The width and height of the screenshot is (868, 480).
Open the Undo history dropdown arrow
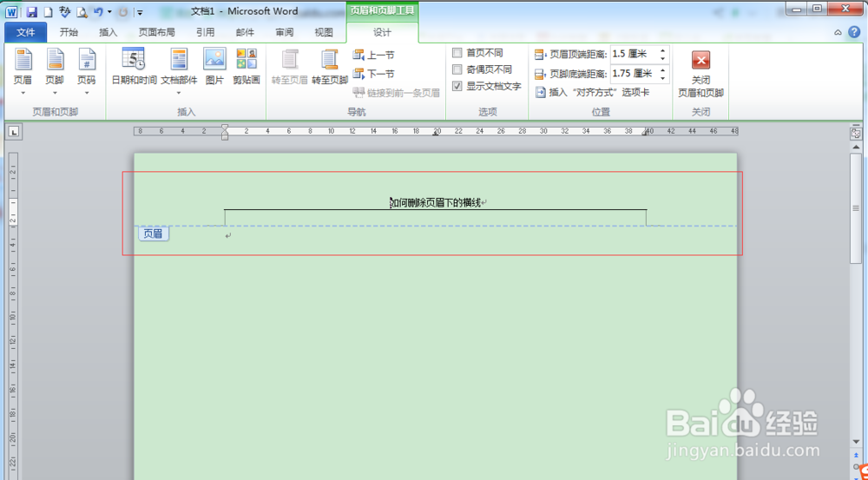point(109,11)
